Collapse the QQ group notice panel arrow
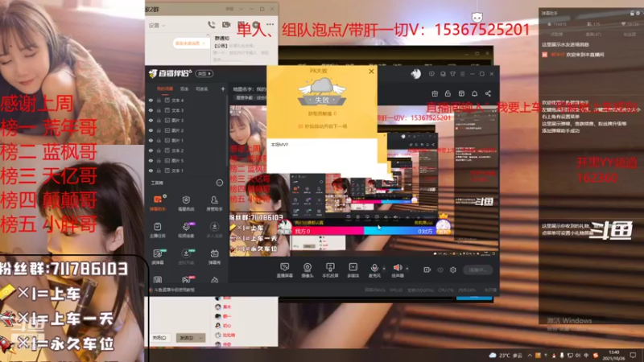The image size is (644, 362). pyautogui.click(x=208, y=36)
